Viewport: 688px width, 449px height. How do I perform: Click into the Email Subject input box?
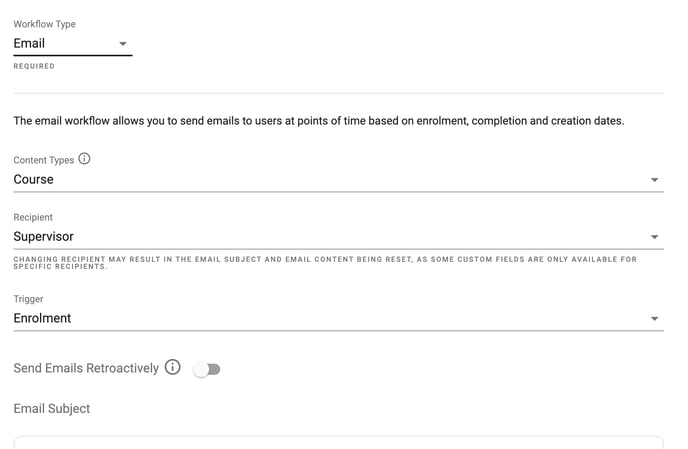[338, 442]
